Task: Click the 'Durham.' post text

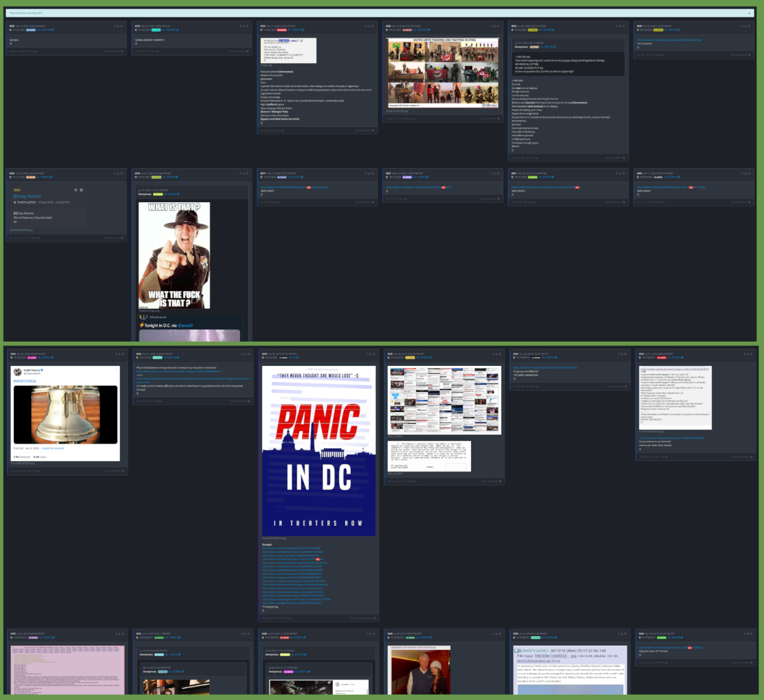Action: (14, 40)
